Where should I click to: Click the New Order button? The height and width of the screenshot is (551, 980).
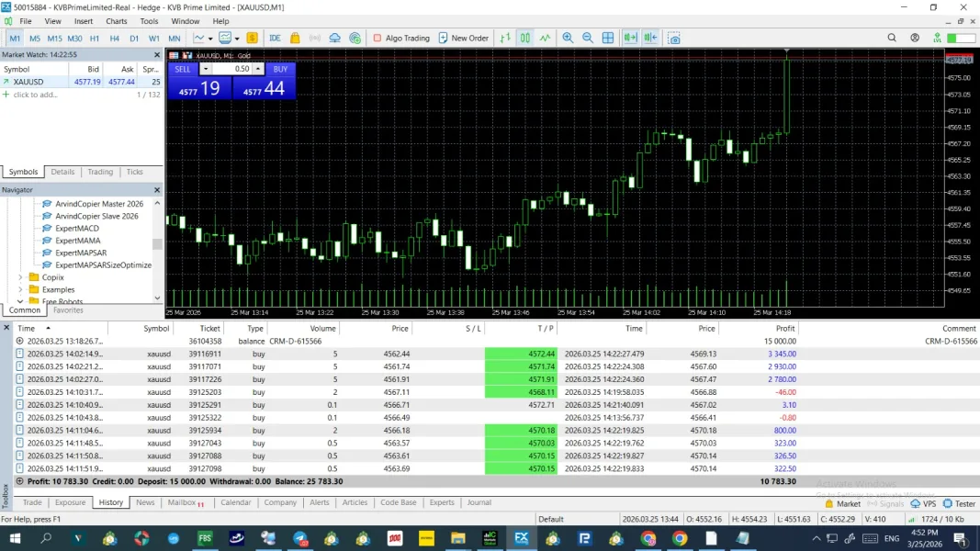pos(463,38)
